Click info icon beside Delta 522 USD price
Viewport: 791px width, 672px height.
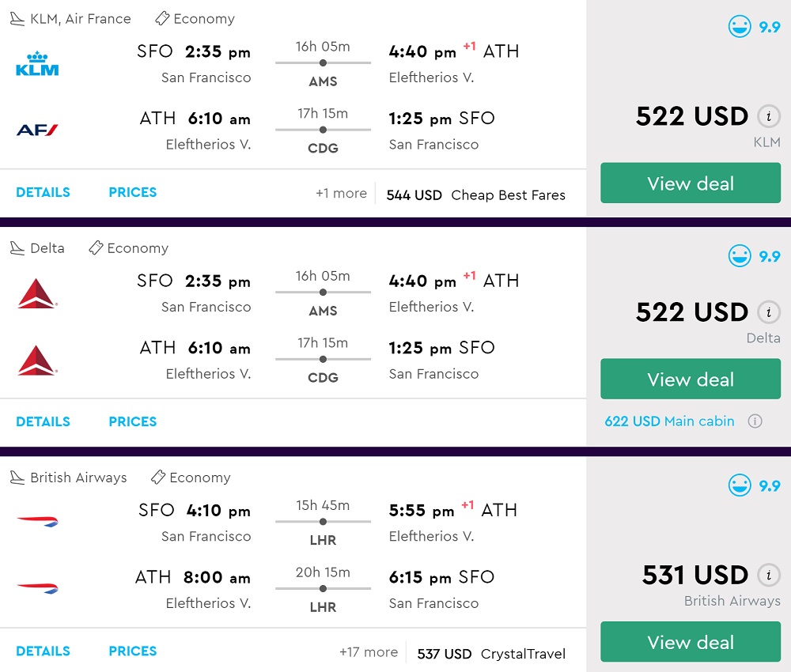pyautogui.click(x=767, y=311)
